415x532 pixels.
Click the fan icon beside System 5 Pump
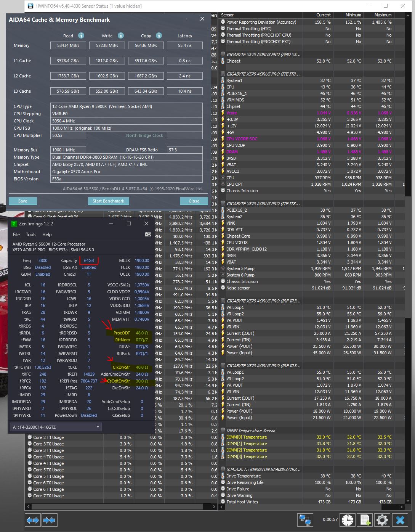[223, 268]
